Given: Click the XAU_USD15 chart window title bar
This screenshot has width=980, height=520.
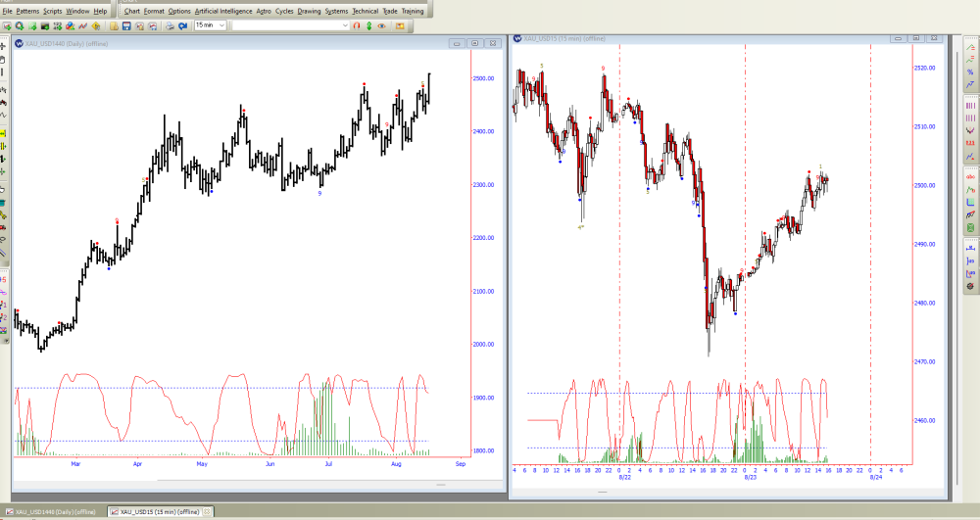Looking at the screenshot, I should 686,38.
